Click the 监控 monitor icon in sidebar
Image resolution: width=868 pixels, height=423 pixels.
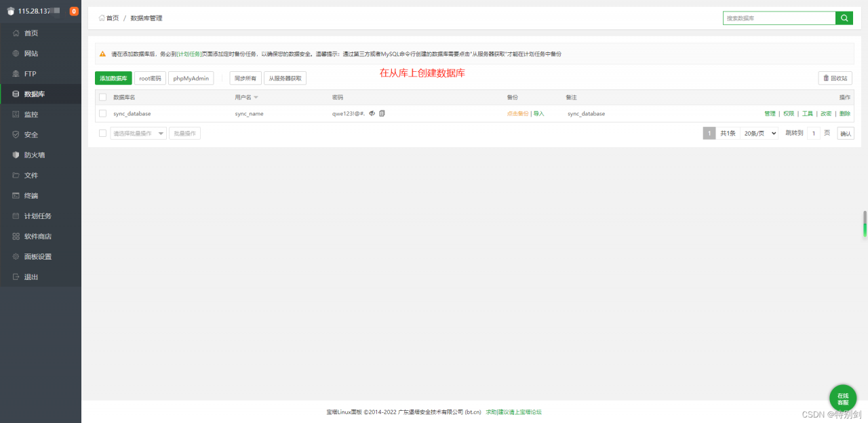[x=16, y=115]
